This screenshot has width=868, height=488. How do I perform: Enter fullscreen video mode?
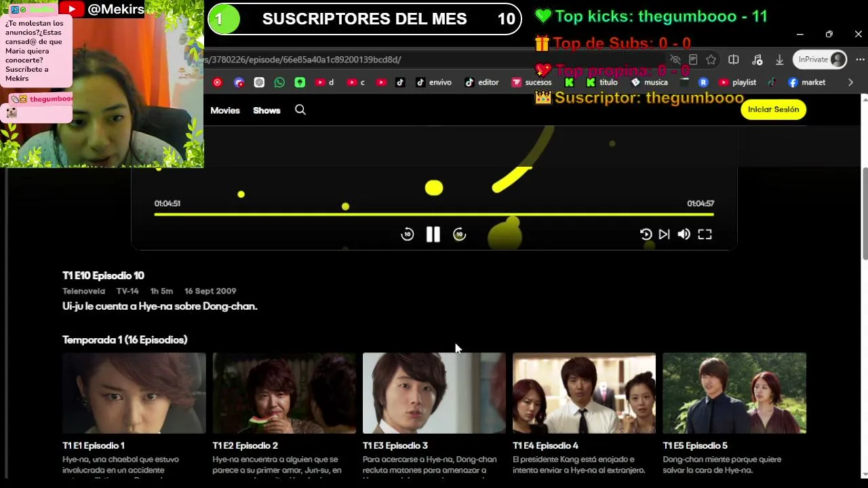pyautogui.click(x=705, y=235)
